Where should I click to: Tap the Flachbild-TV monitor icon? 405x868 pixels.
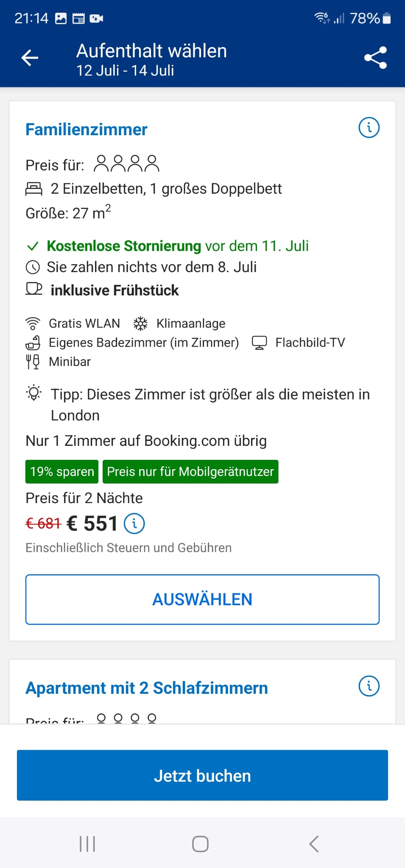(x=259, y=342)
